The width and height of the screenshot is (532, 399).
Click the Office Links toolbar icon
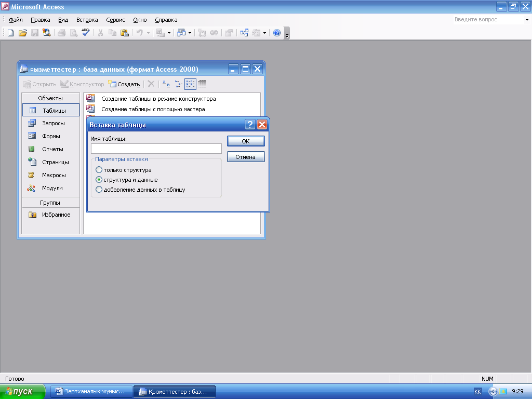pyautogui.click(x=161, y=33)
